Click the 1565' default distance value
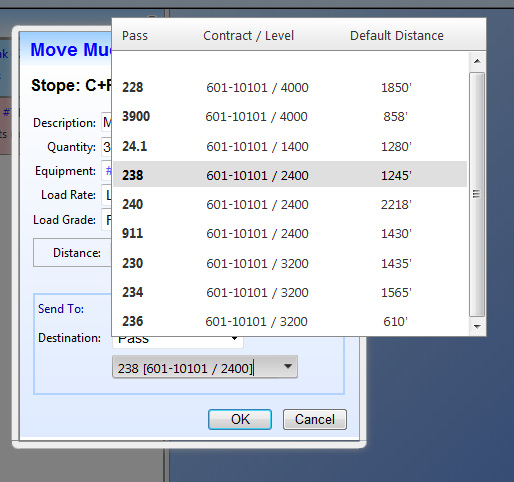Screen dimensions: 514x482 [x=396, y=292]
